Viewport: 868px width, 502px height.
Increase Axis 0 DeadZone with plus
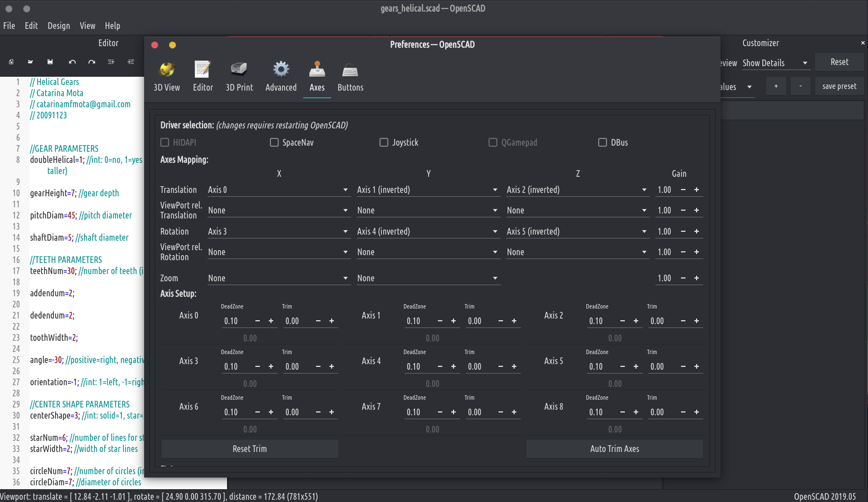coord(271,321)
